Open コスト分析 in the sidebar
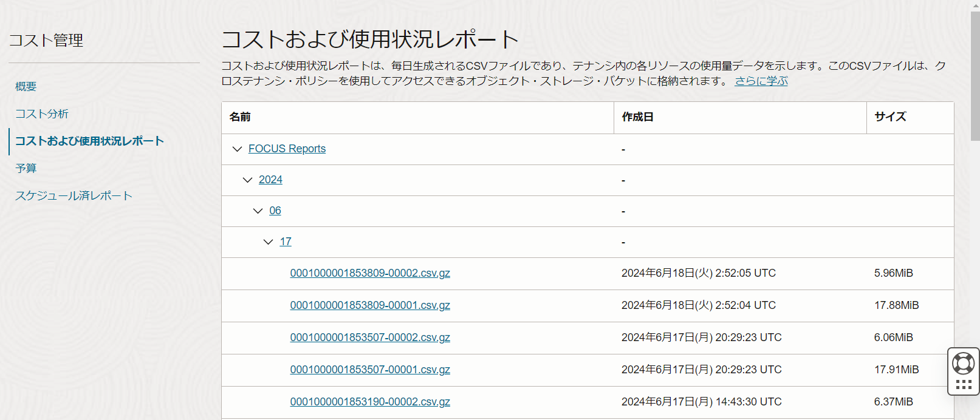980x420 pixels. point(42,113)
